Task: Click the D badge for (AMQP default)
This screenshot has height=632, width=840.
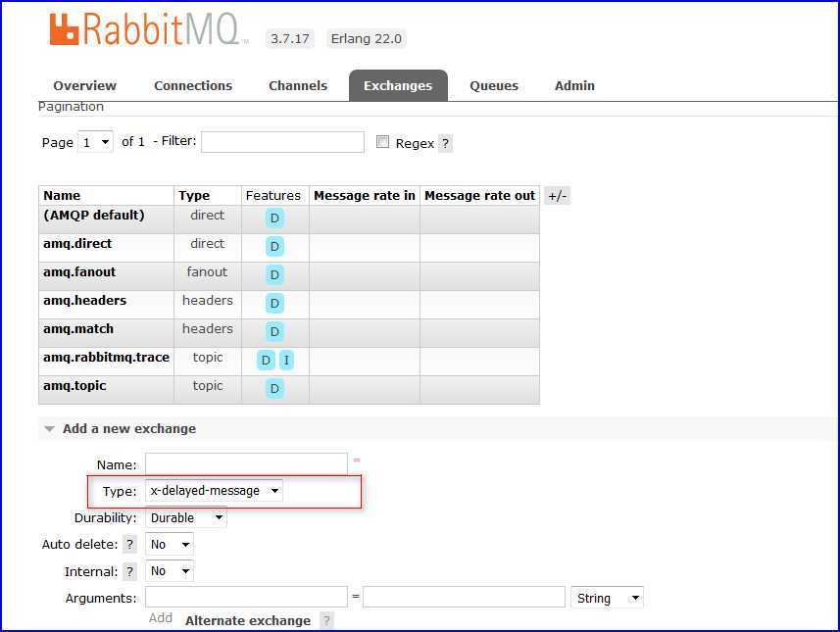Action: 274,218
